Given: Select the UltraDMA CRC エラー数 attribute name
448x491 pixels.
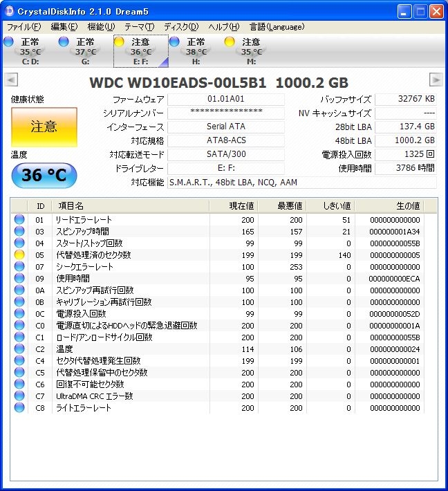Looking at the screenshot, I should (95, 396).
